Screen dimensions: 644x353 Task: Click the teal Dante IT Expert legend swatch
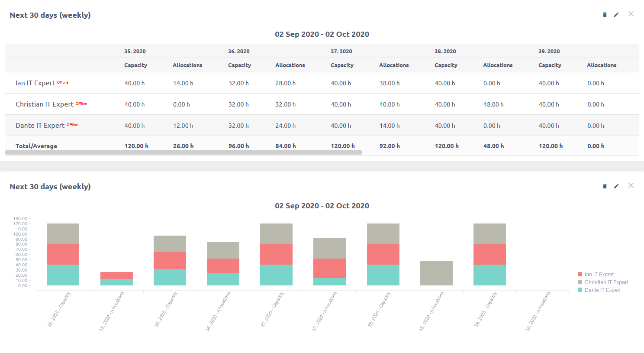(x=580, y=290)
